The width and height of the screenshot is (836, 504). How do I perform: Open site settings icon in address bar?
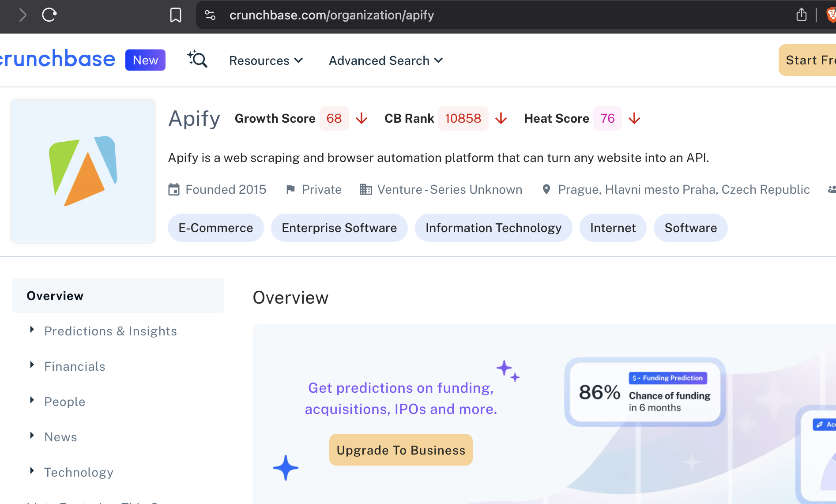210,15
